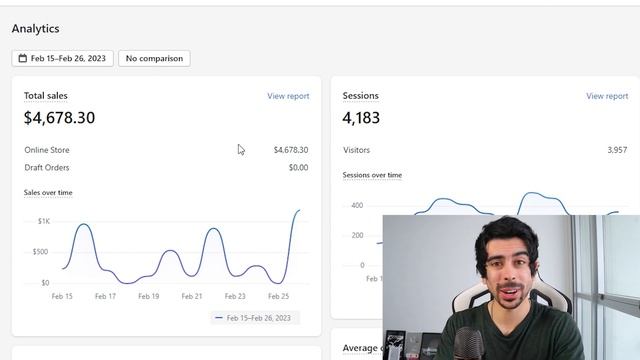Click the calendar icon in date button
640x360 pixels.
[x=23, y=58]
